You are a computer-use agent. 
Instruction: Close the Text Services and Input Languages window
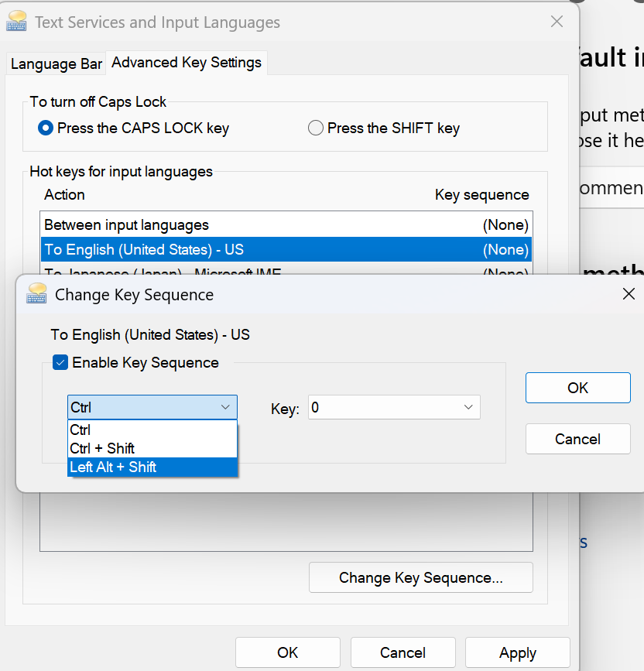point(557,22)
